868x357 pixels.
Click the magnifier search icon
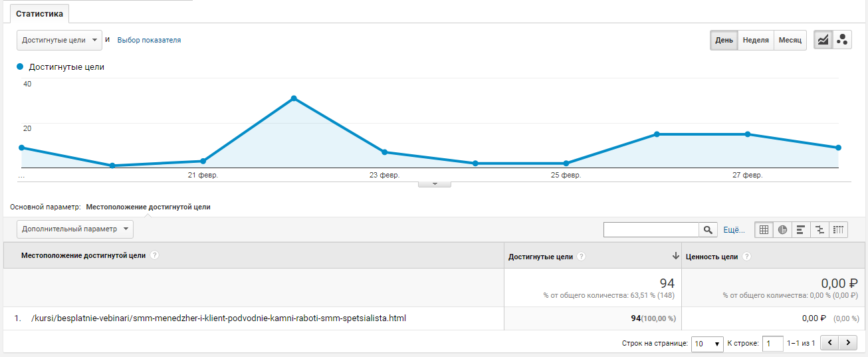pyautogui.click(x=708, y=230)
